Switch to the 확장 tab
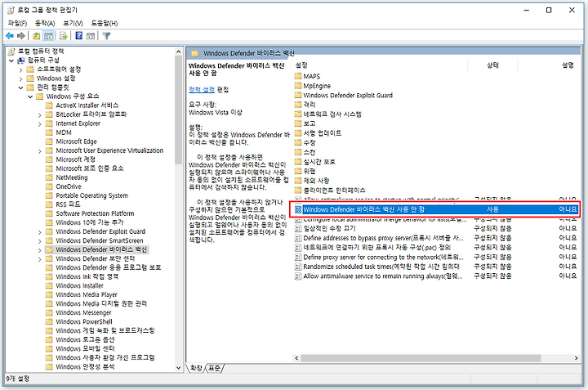Viewport: 588px width, 390px height. point(196,368)
